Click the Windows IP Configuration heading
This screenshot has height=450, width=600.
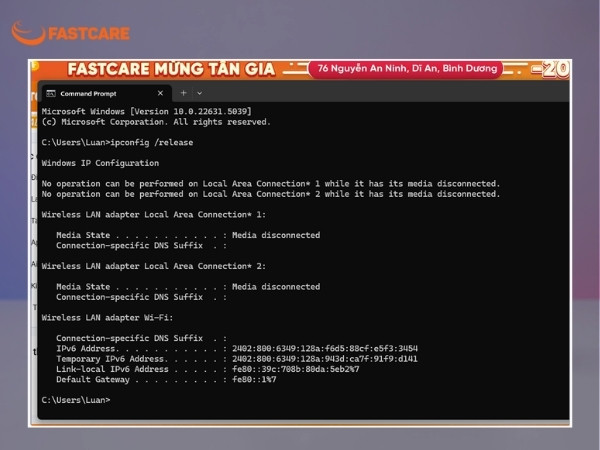(100, 163)
